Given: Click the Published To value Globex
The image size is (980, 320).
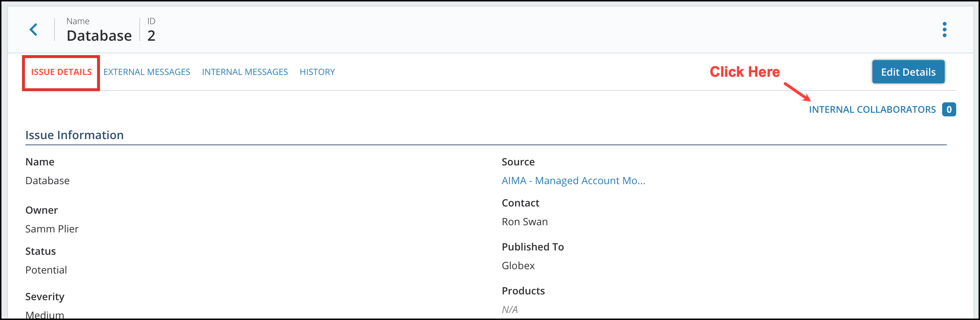Looking at the screenshot, I should 518,266.
